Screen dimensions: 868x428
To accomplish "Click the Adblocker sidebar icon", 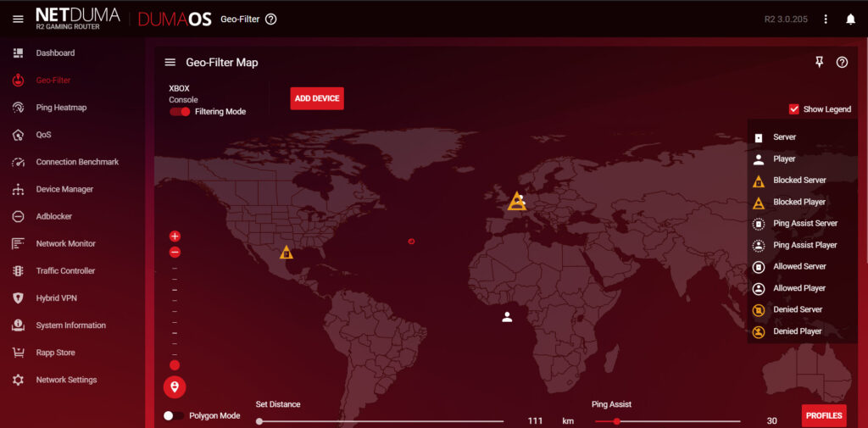I will click(x=19, y=216).
